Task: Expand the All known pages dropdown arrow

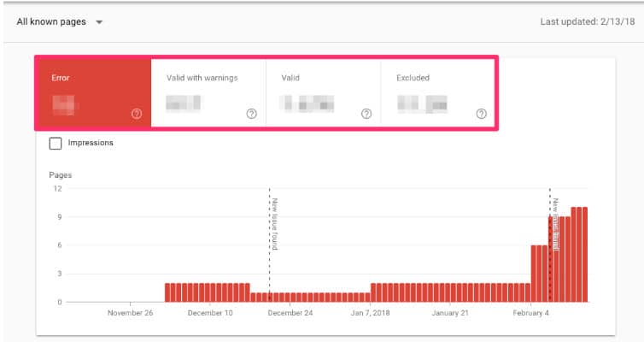Action: [99, 22]
